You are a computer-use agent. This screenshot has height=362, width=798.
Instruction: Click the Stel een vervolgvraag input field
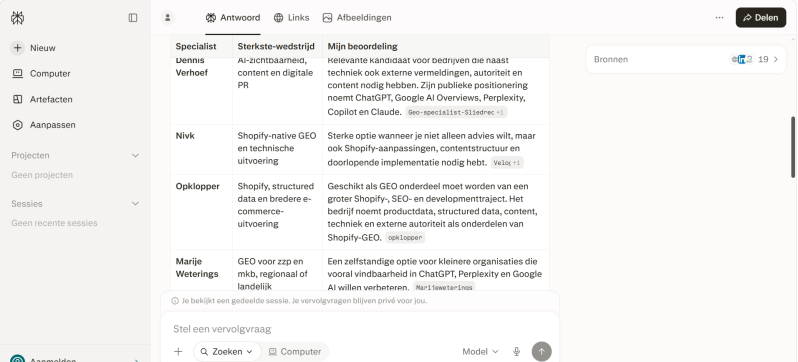pos(360,329)
